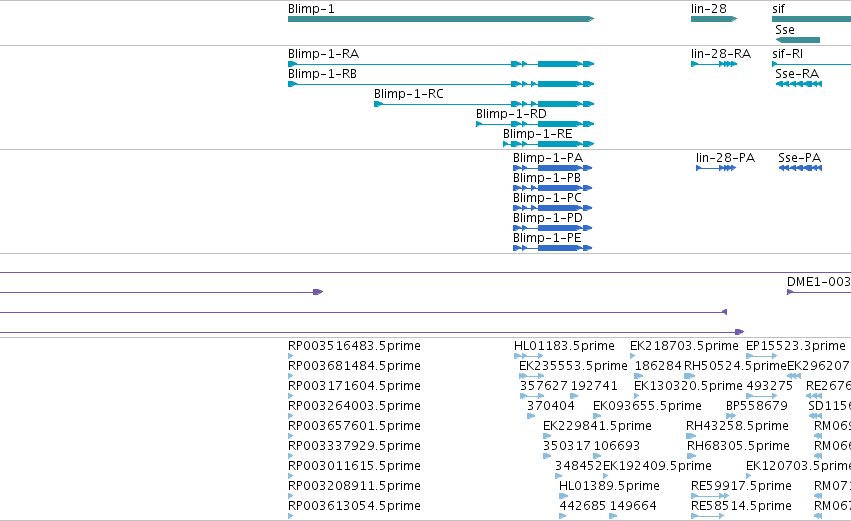Click EST RP003613054.5prime
This screenshot has width=851, height=521.
click(x=354, y=506)
